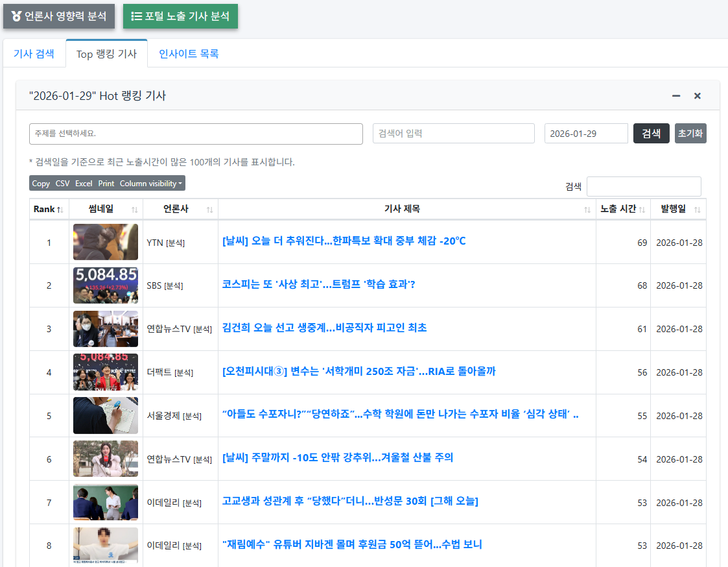The height and width of the screenshot is (567, 728).
Task: Minimize the Hot 랭킹 기사 panel
Action: 675,95
